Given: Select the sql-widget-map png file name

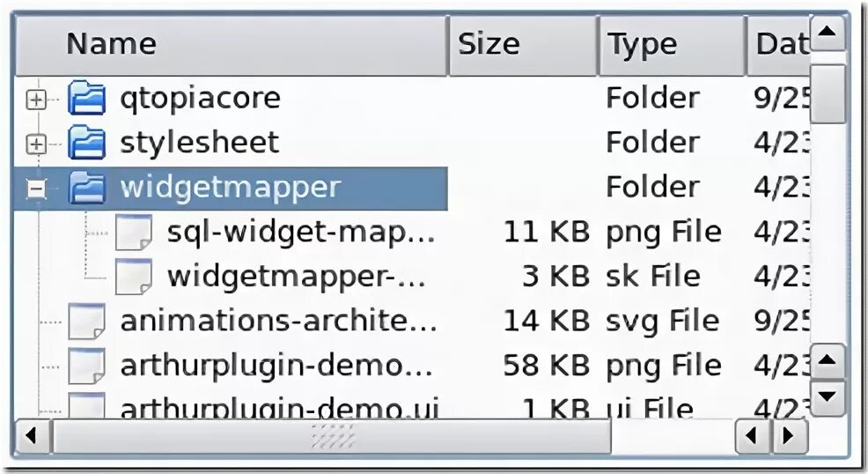Looking at the screenshot, I should 301,232.
